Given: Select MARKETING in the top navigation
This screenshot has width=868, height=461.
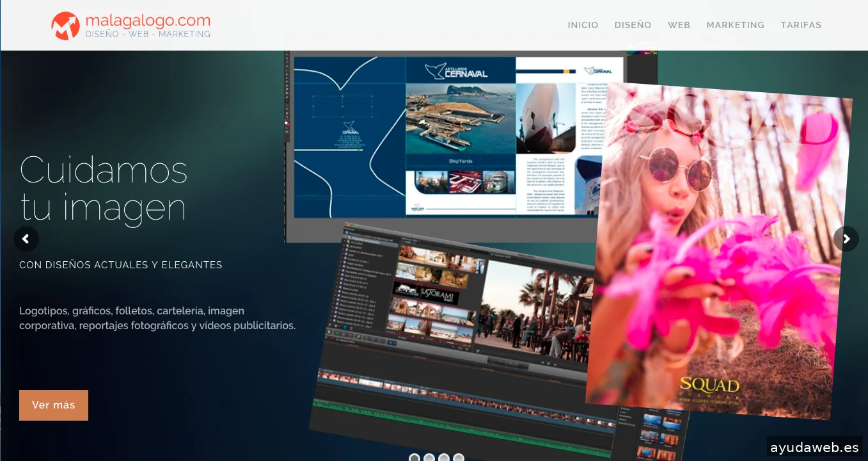Looking at the screenshot, I should [735, 25].
